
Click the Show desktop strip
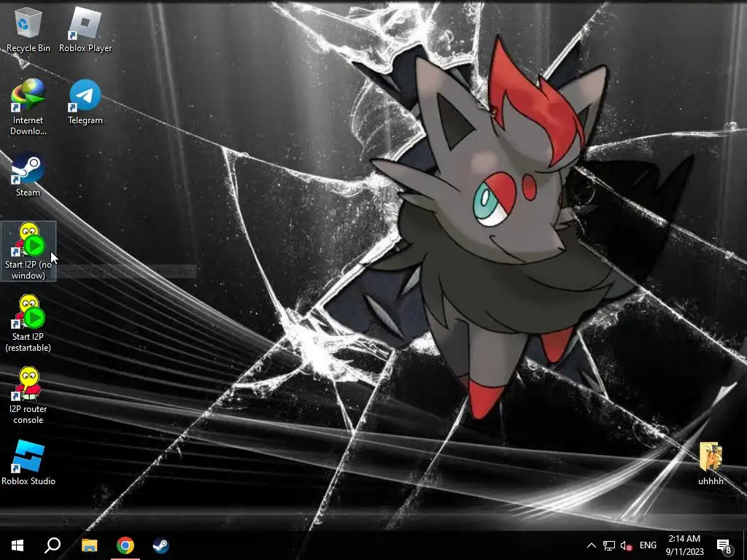point(744,545)
